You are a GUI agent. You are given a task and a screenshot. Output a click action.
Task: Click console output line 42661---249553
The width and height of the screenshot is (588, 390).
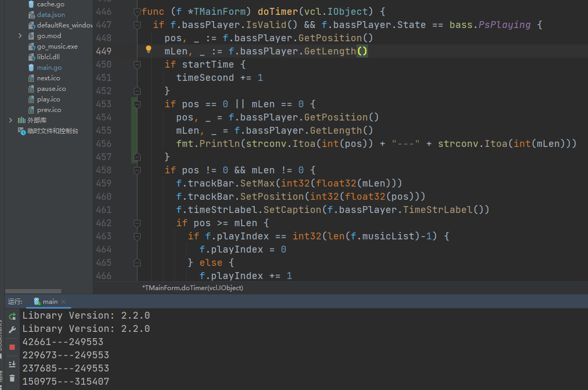point(62,342)
